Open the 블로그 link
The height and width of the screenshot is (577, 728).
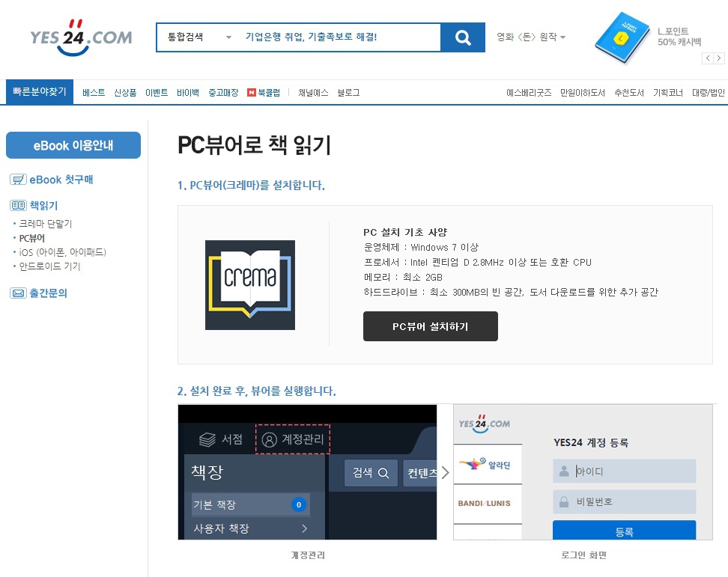pyautogui.click(x=349, y=93)
